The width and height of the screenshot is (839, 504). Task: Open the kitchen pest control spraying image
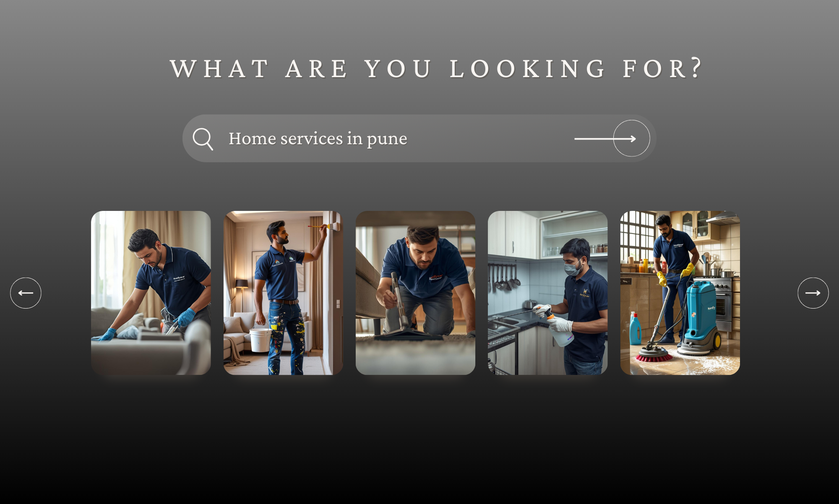tap(547, 293)
